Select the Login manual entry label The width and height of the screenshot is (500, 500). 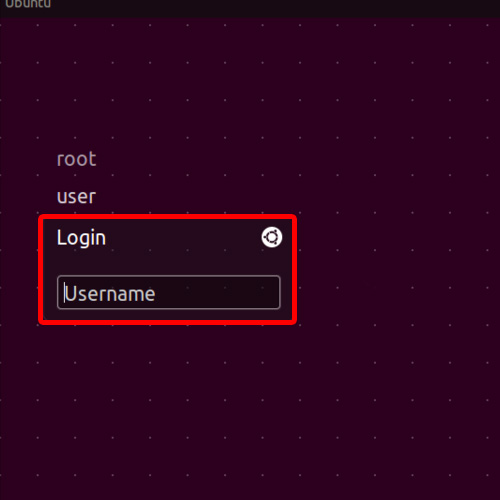click(81, 238)
